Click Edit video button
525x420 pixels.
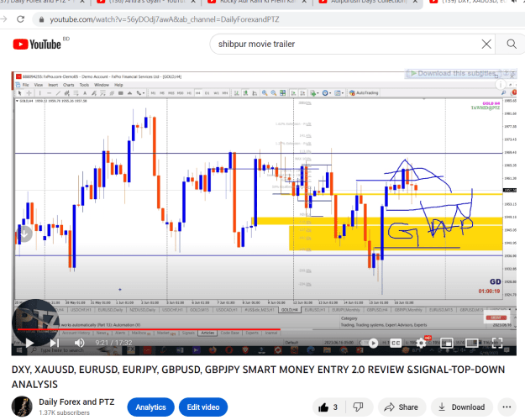203,407
